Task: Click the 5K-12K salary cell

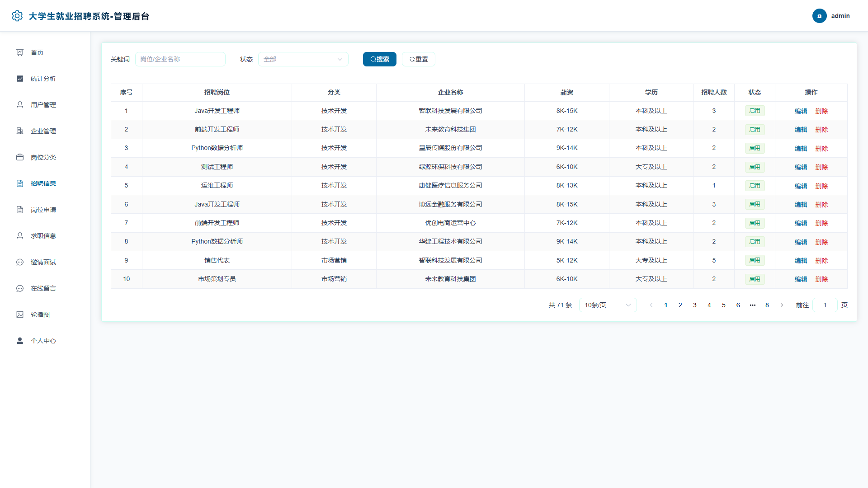Action: click(x=567, y=260)
